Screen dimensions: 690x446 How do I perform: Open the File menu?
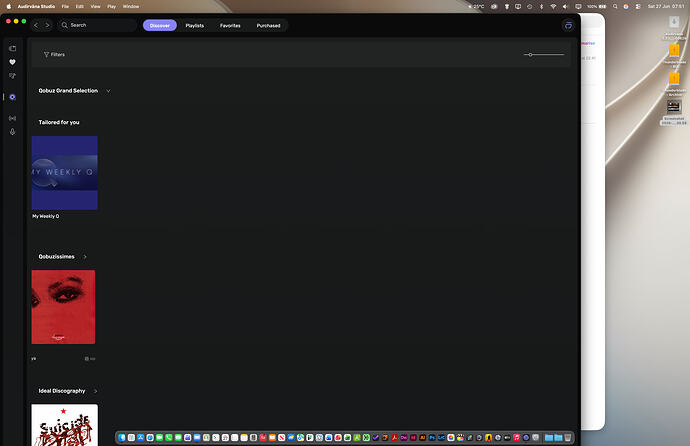tap(65, 7)
